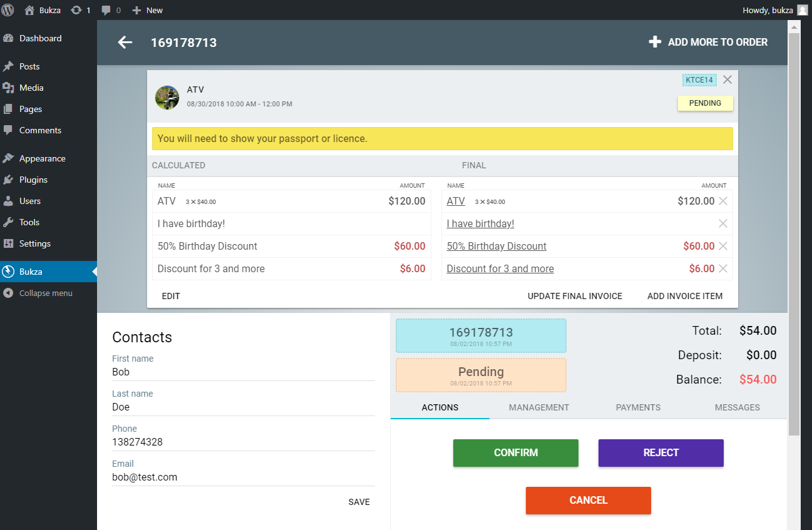Remove the ATV booking with the X icon
The image size is (812, 530).
pos(727,79)
